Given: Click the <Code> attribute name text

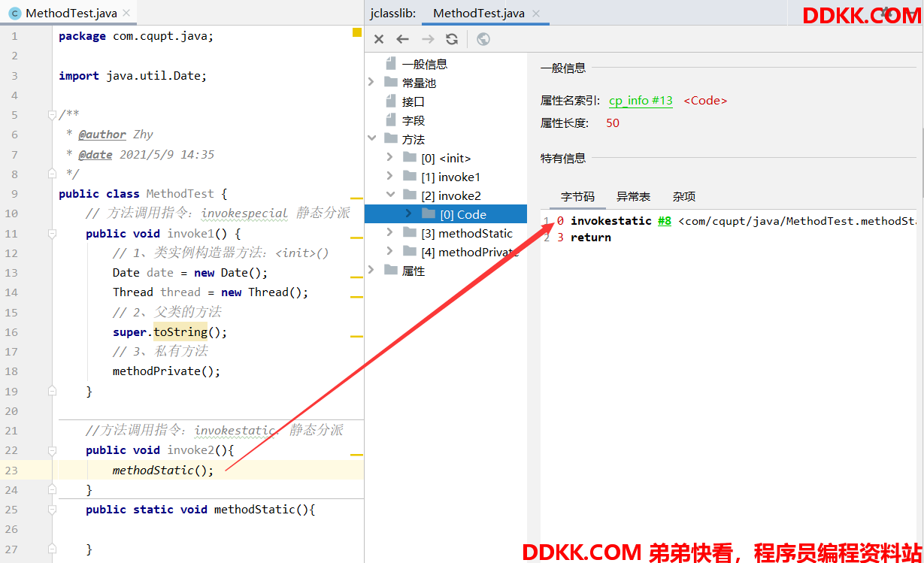Looking at the screenshot, I should 705,101.
